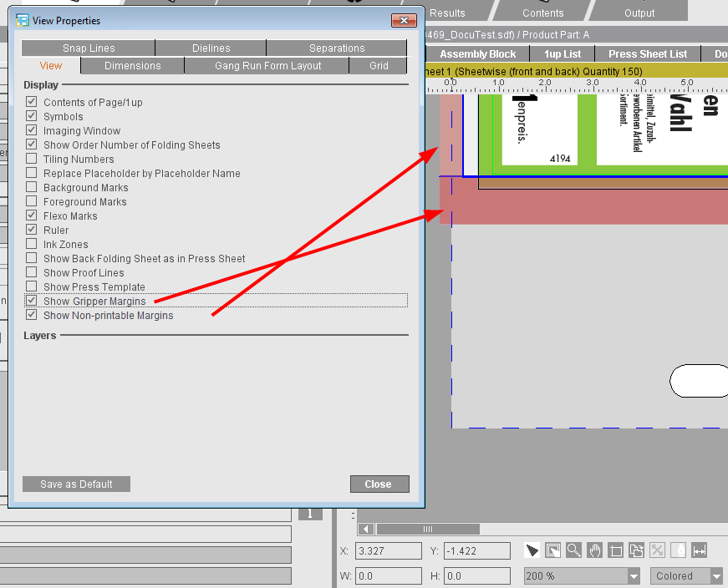Click the X coordinate input field
The height and width of the screenshot is (588, 728).
(388, 551)
